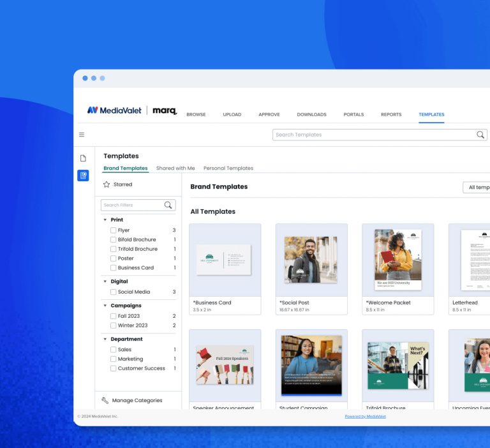Open the Speaker Announcement template thumbnail
Viewport: 490px width, 448px height.
(x=225, y=365)
